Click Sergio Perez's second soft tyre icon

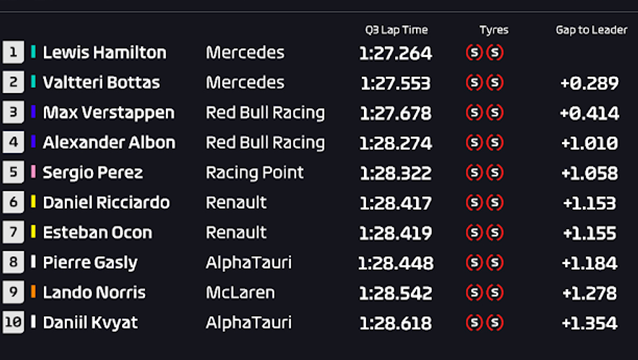pos(495,172)
